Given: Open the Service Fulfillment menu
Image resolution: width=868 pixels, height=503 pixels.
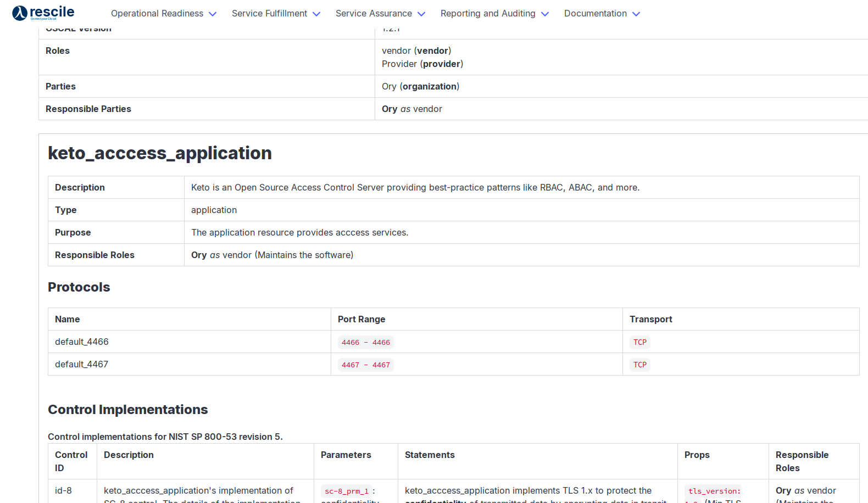Looking at the screenshot, I should pyautogui.click(x=269, y=14).
